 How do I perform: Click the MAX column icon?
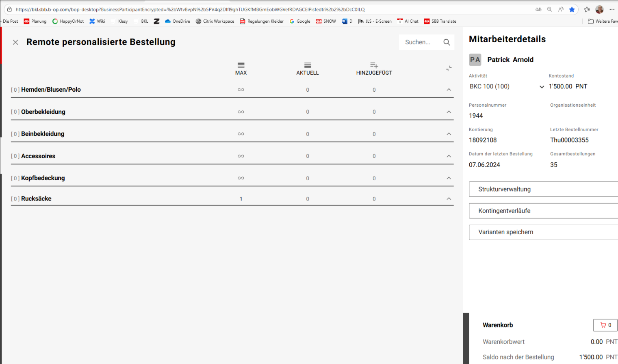pyautogui.click(x=241, y=65)
